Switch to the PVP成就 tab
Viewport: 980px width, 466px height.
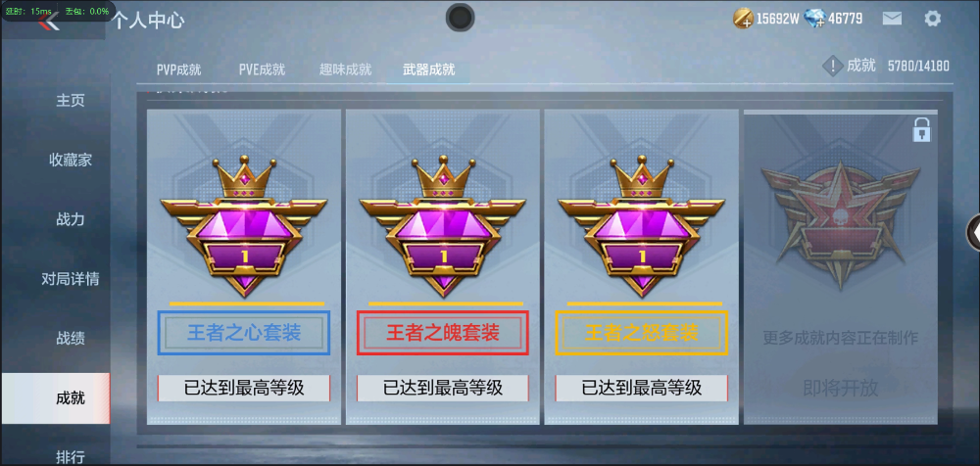click(178, 70)
